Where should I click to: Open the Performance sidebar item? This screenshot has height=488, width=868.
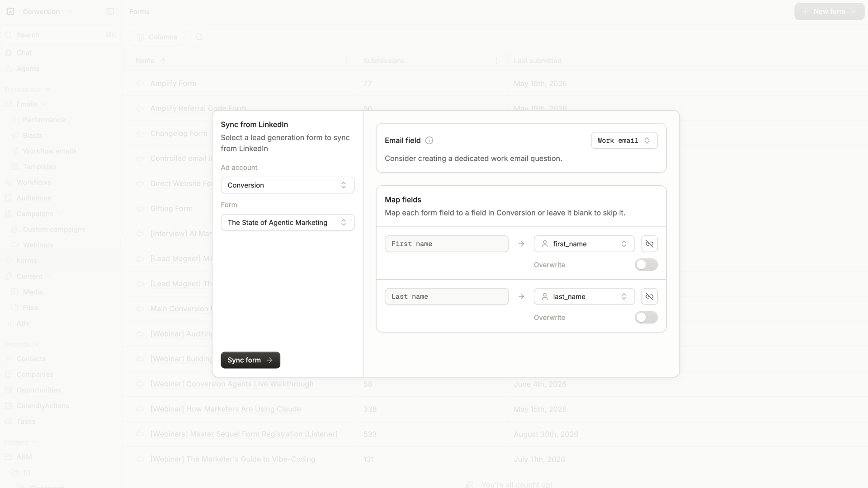pos(44,120)
